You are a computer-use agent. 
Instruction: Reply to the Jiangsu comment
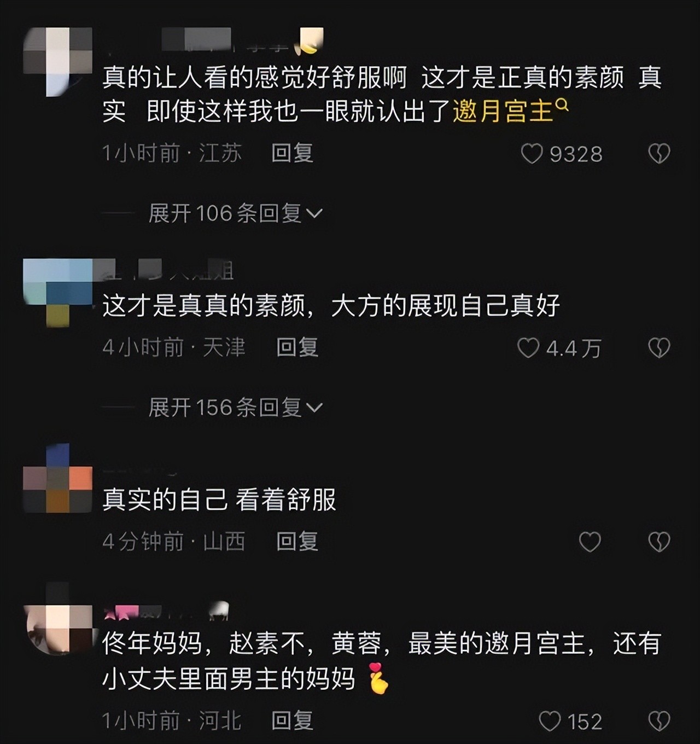click(x=293, y=153)
